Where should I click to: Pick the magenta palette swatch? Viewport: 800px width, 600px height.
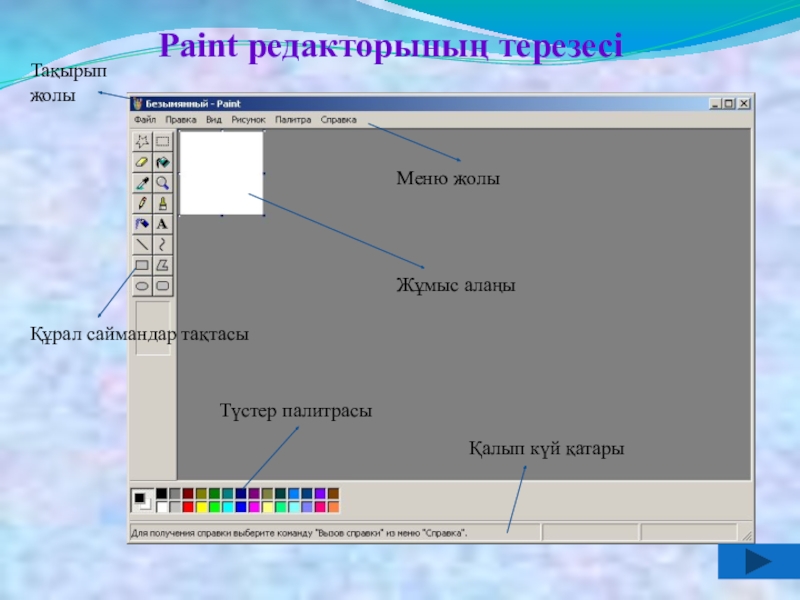(254, 507)
